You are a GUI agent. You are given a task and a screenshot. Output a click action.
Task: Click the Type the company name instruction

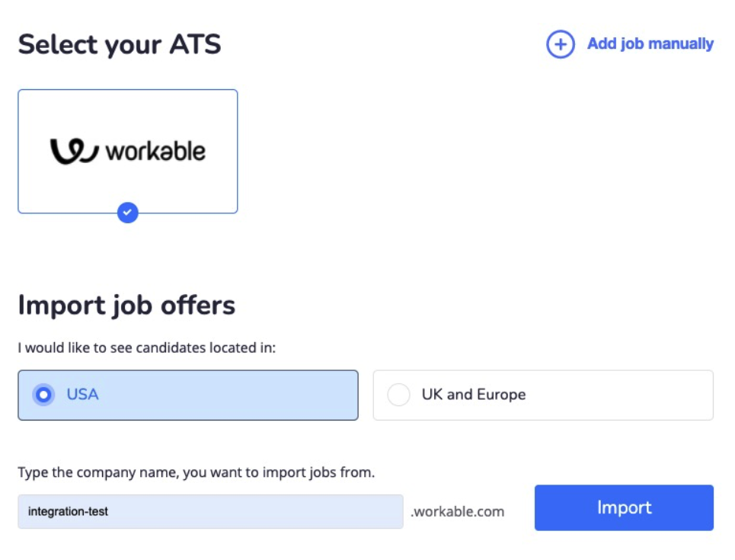pos(197,472)
